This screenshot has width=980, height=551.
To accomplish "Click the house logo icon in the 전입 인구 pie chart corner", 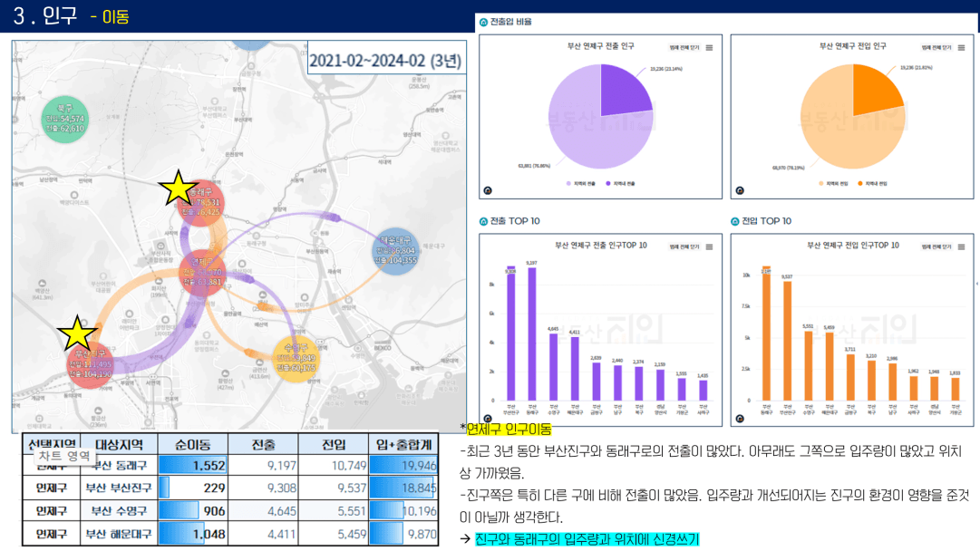I will (x=740, y=190).
